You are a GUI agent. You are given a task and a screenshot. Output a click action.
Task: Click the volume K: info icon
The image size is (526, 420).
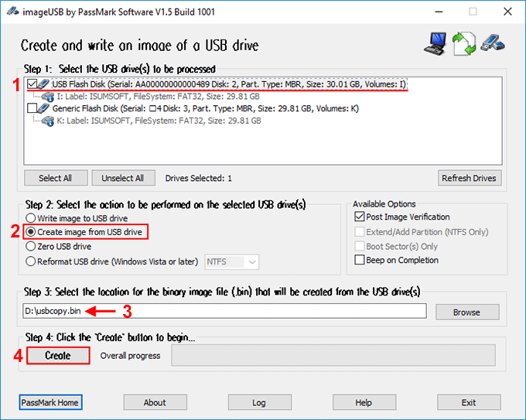click(x=48, y=121)
